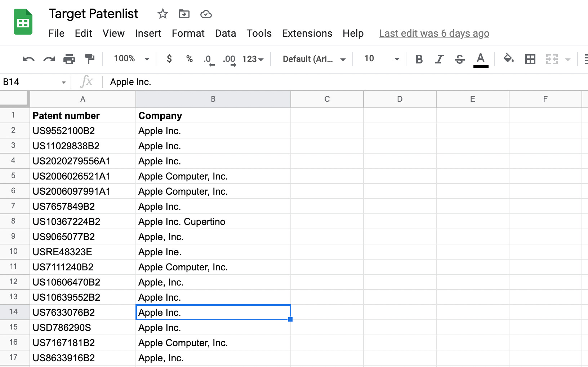Image resolution: width=588 pixels, height=367 pixels.
Task: Select column E header
Action: pos(473,99)
